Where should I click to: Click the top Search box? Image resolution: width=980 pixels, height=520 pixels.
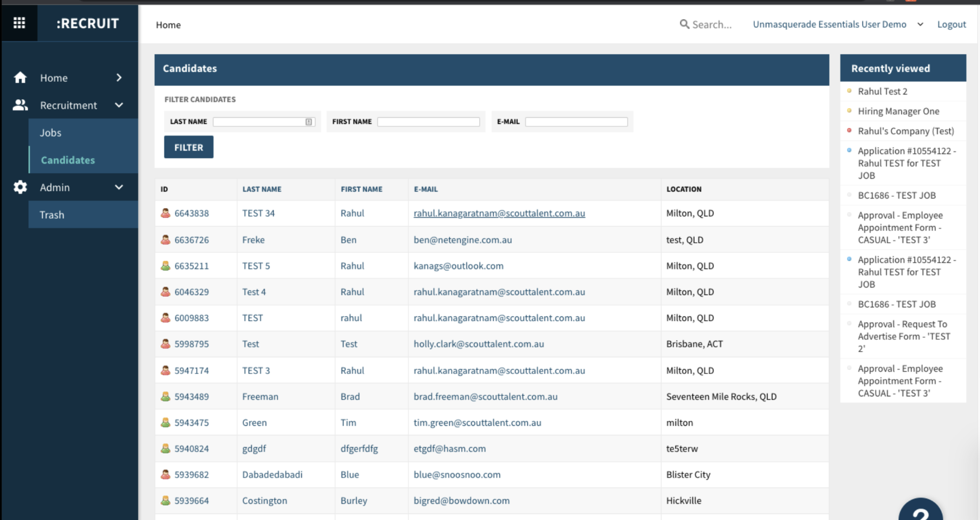point(712,25)
